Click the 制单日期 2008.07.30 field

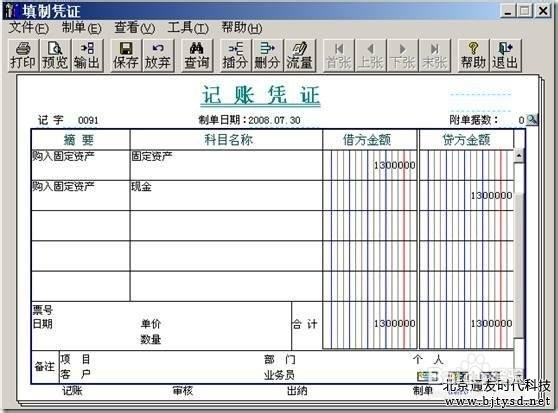[274, 120]
